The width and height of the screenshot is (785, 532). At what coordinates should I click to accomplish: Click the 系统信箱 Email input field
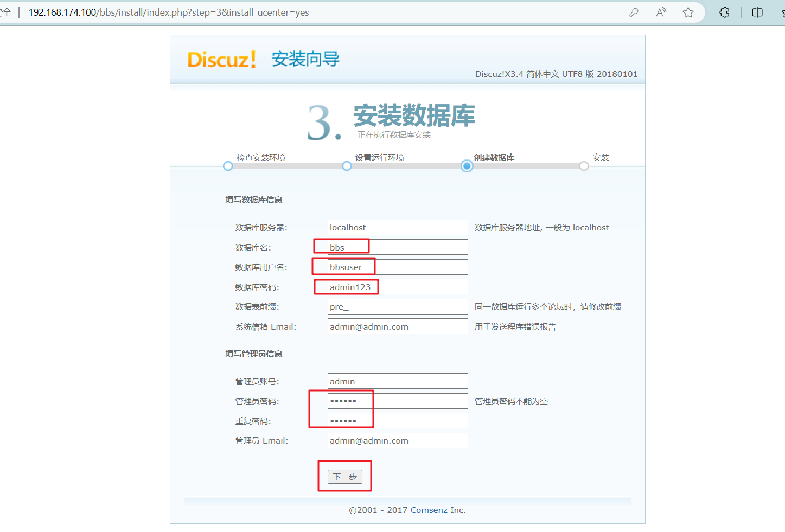398,326
